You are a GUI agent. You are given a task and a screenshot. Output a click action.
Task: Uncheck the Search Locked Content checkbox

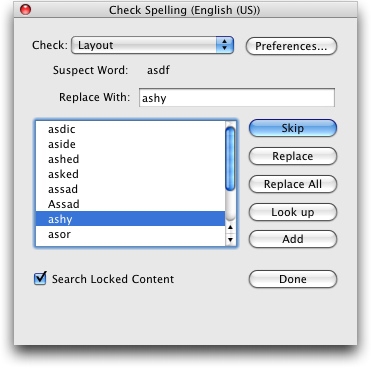click(40, 278)
